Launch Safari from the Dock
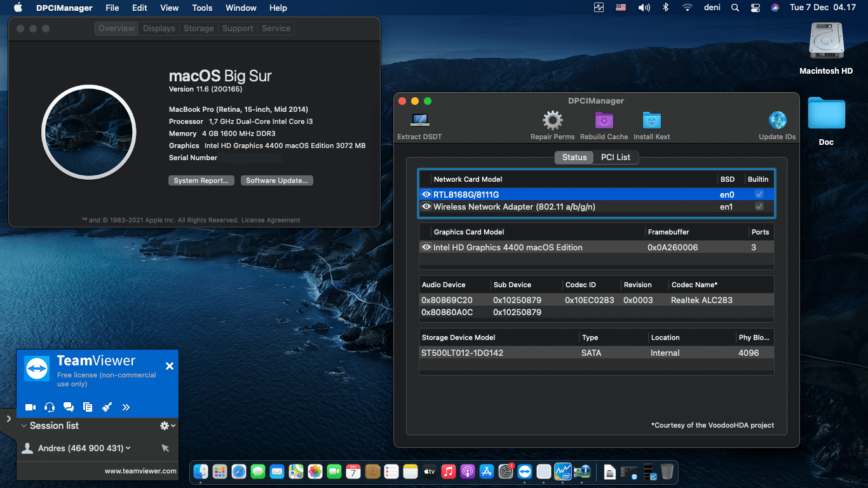Viewport: 868px width, 488px height. tap(239, 471)
